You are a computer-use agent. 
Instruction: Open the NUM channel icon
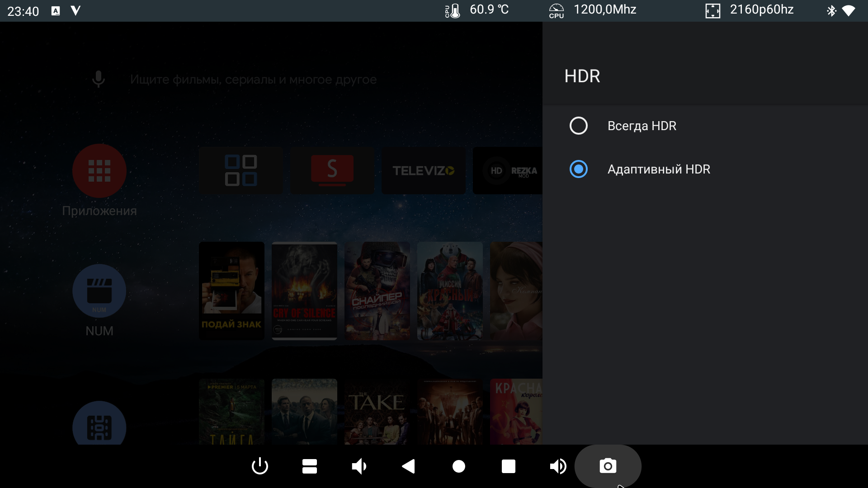coord(99,291)
